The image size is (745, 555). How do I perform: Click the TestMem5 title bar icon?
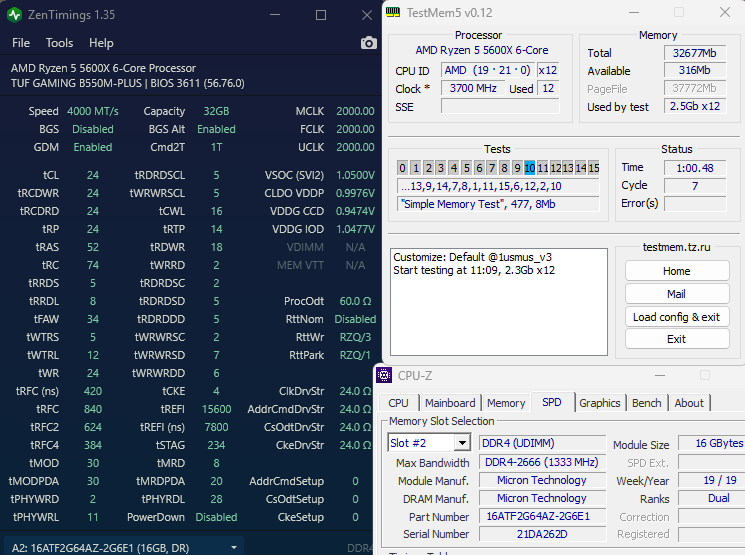pyautogui.click(x=393, y=12)
